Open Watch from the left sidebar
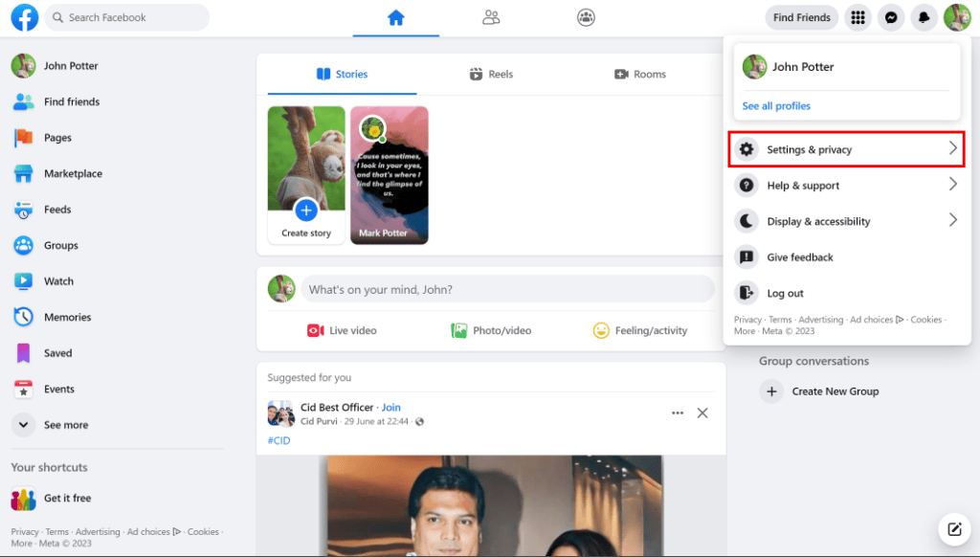This screenshot has height=557, width=980. [58, 280]
